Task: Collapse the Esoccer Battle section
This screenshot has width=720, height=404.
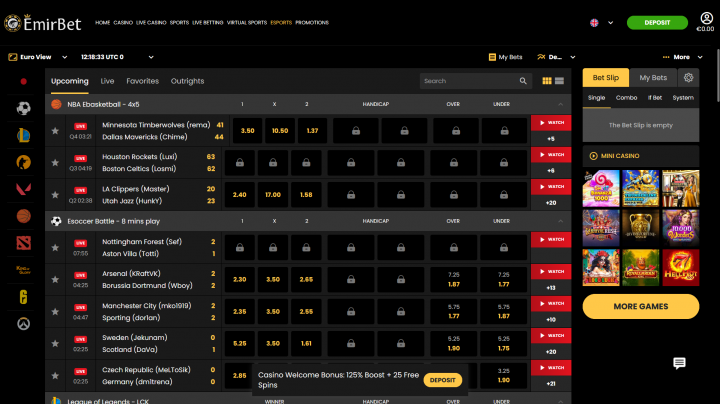Action: [561, 221]
